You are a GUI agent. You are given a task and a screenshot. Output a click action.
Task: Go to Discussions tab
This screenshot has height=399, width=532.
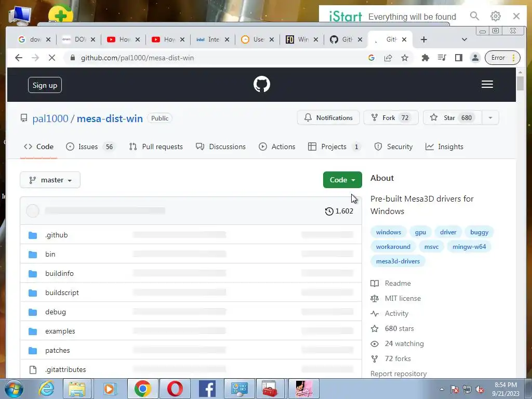(x=221, y=147)
